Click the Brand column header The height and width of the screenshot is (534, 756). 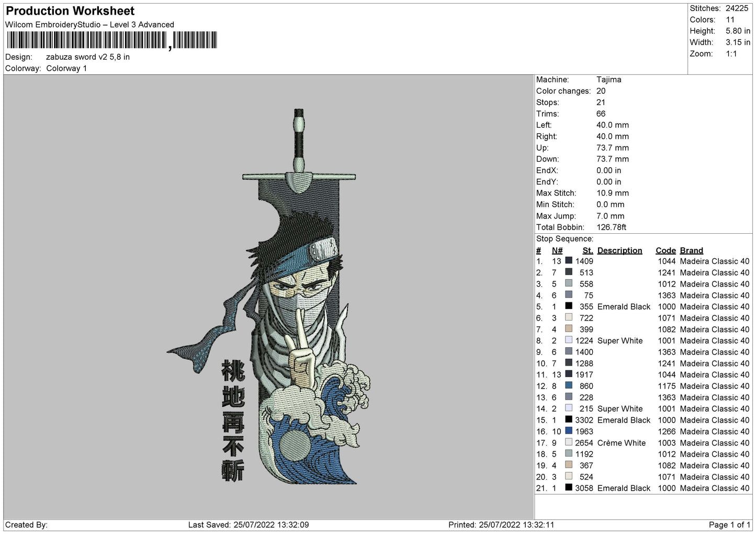pyautogui.click(x=692, y=251)
